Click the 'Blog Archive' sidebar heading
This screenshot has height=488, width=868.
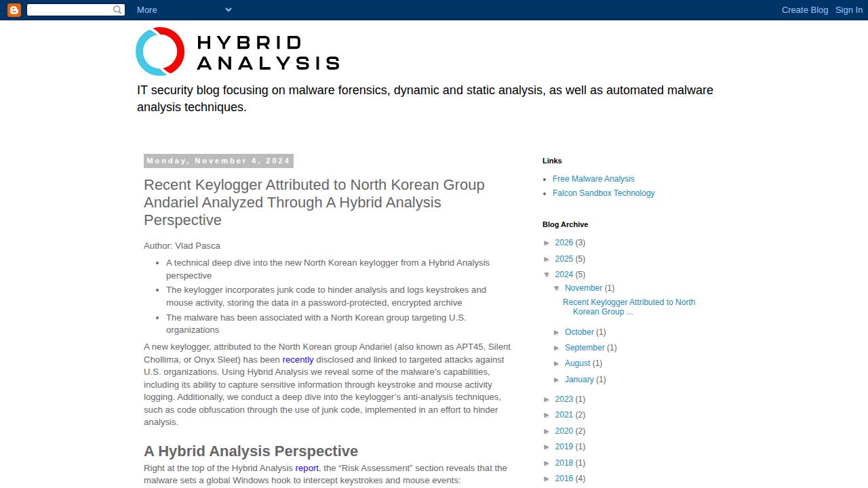click(566, 224)
